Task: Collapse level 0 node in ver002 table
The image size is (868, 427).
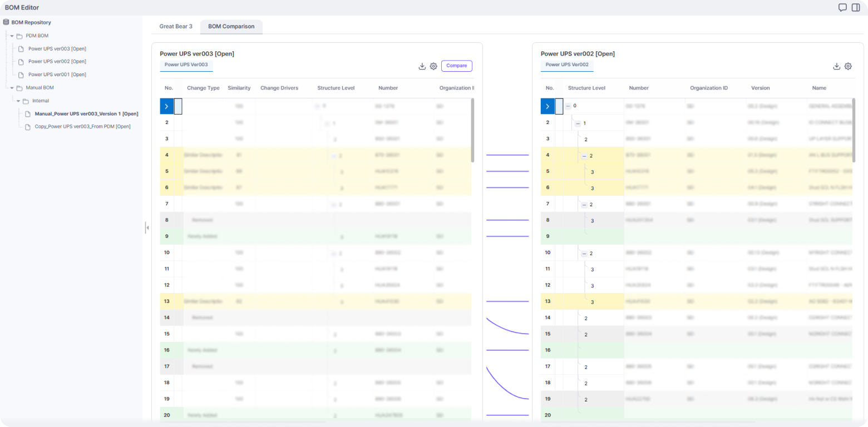Action: pos(568,106)
